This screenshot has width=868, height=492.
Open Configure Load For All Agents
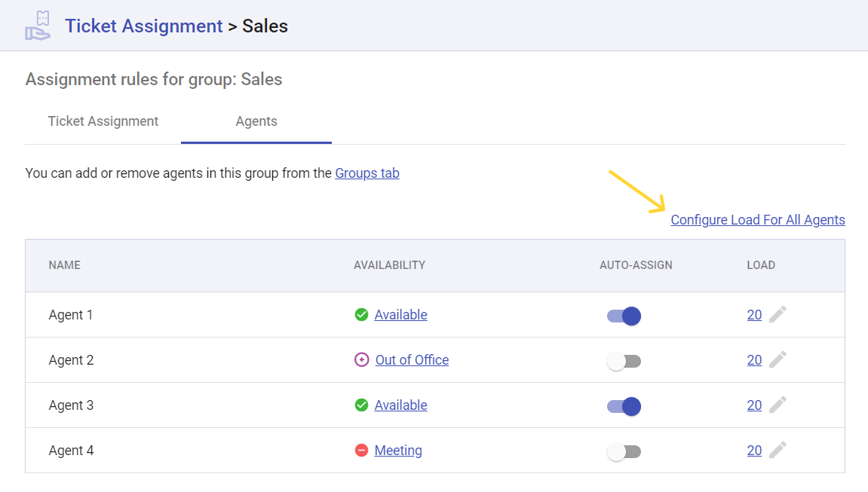758,219
